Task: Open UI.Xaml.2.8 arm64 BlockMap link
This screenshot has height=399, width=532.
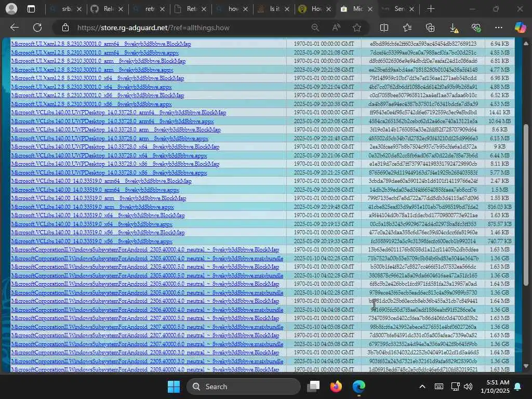Action: [x=101, y=44]
